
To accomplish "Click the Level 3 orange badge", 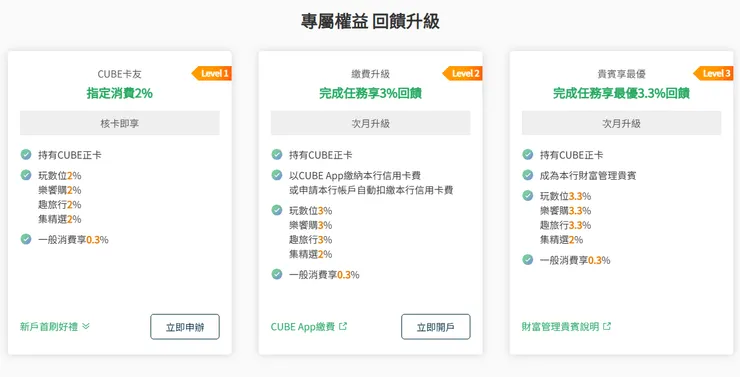I will 713,73.
